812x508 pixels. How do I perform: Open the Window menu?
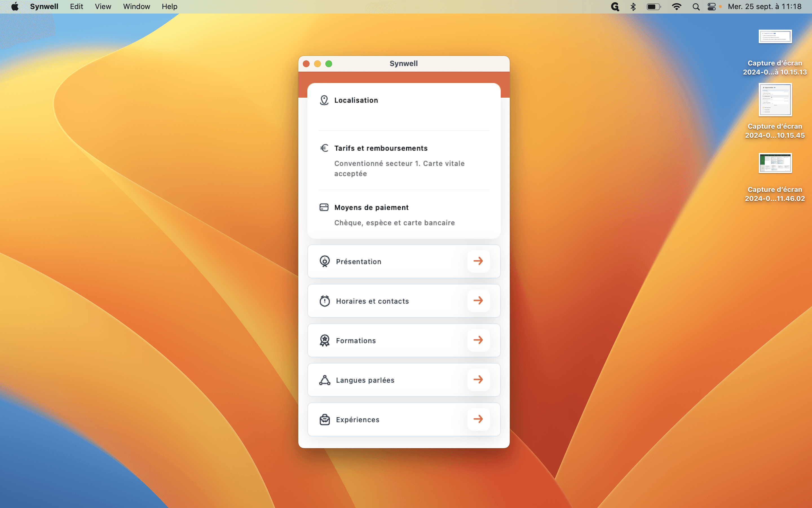coord(136,6)
